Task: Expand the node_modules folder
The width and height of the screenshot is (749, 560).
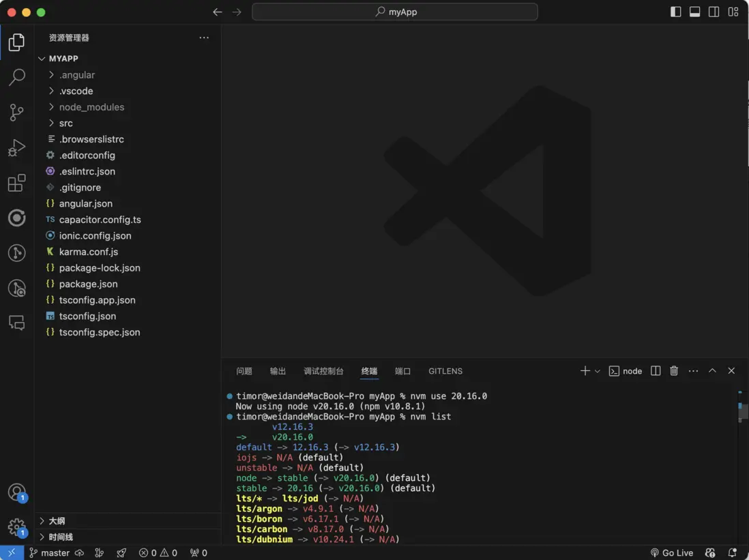Action: pos(91,107)
